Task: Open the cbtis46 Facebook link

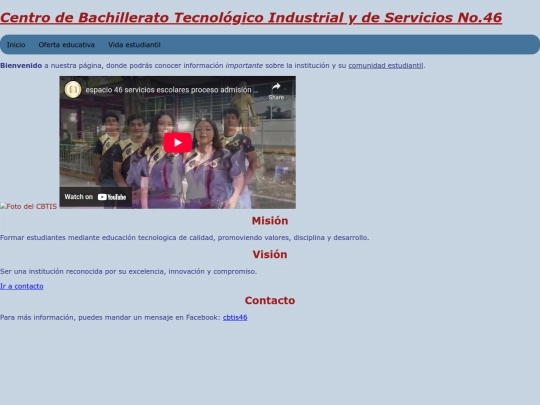Action: tap(235, 318)
